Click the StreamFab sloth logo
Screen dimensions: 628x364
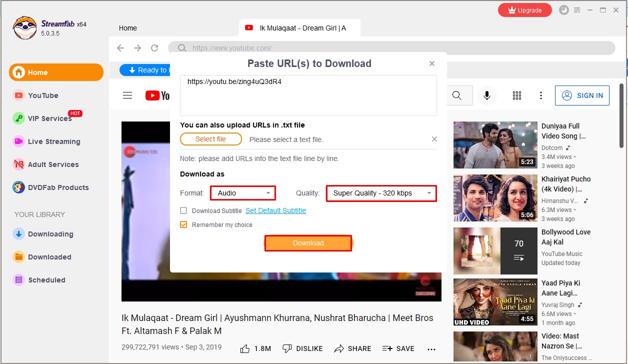[24, 27]
